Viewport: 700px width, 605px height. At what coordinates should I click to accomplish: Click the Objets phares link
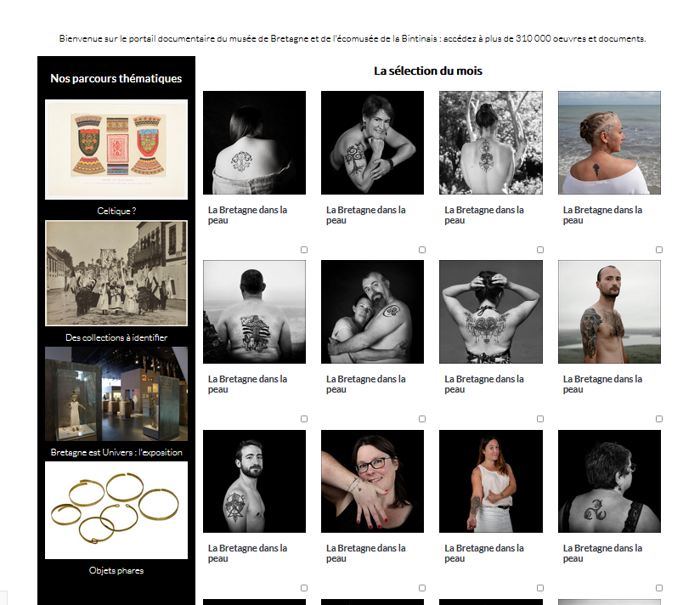pyautogui.click(x=116, y=570)
